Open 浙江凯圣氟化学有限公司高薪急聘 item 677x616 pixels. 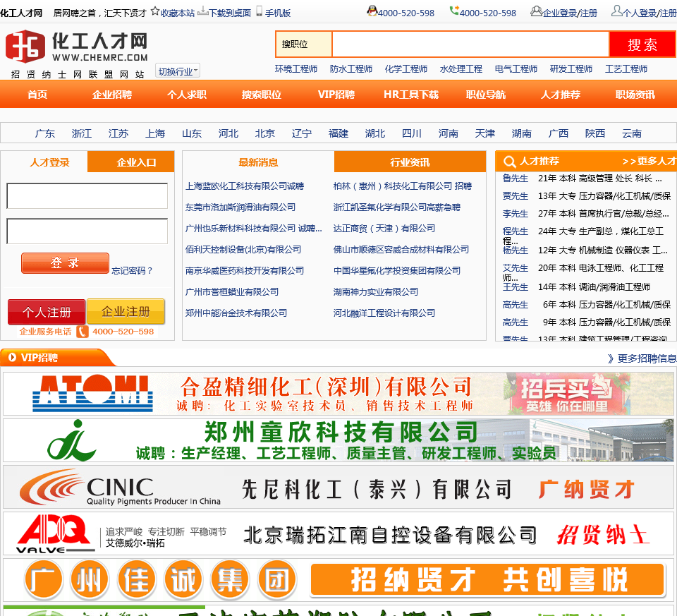point(397,207)
